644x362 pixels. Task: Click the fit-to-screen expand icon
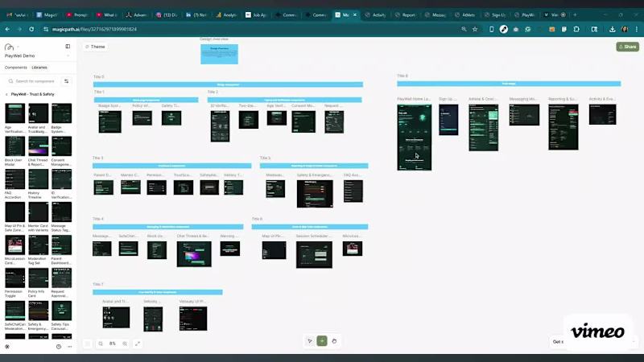138,343
